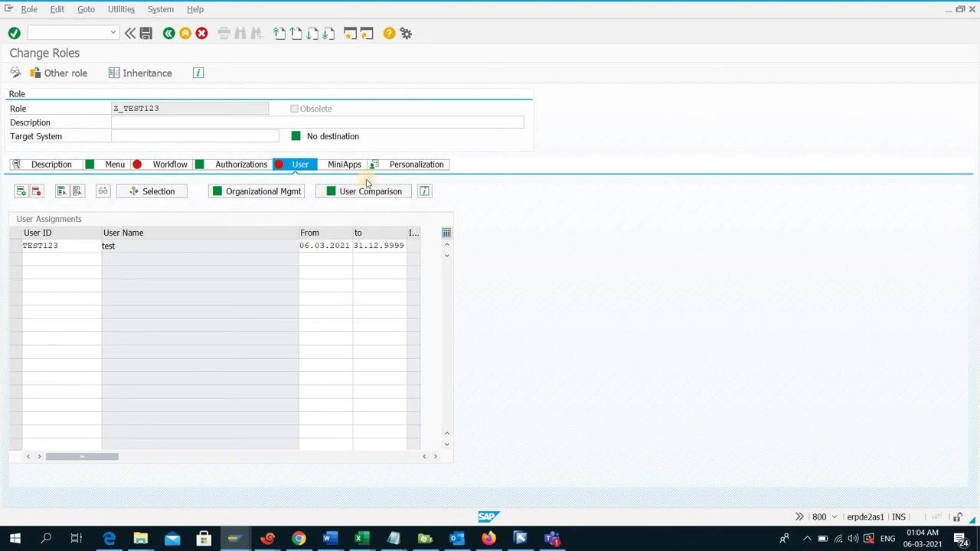Screen dimensions: 980x551
Task: Click the red Cancel icon
Action: click(x=201, y=33)
